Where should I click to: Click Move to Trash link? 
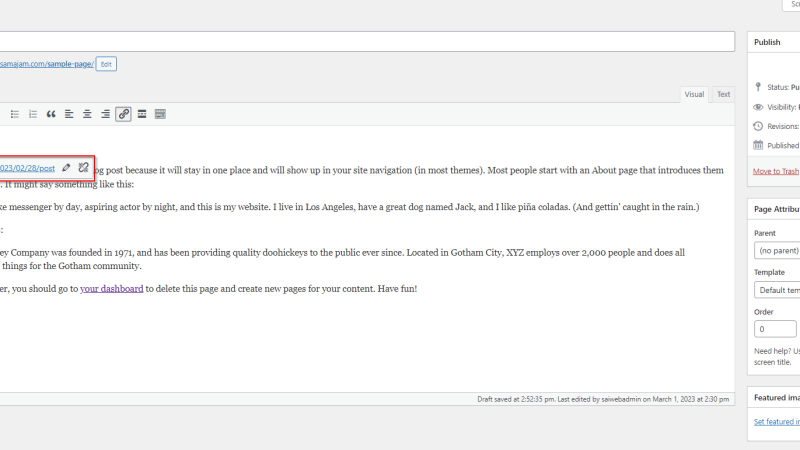click(776, 171)
